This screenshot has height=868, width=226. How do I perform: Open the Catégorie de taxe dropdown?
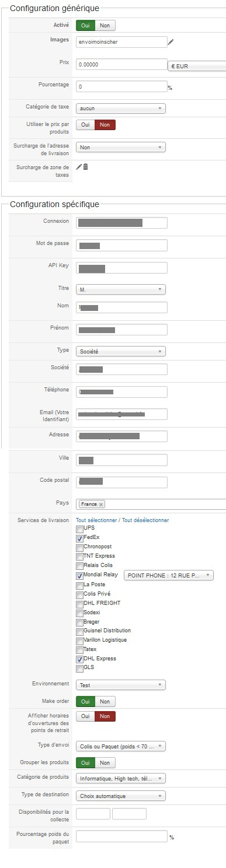pos(121,108)
